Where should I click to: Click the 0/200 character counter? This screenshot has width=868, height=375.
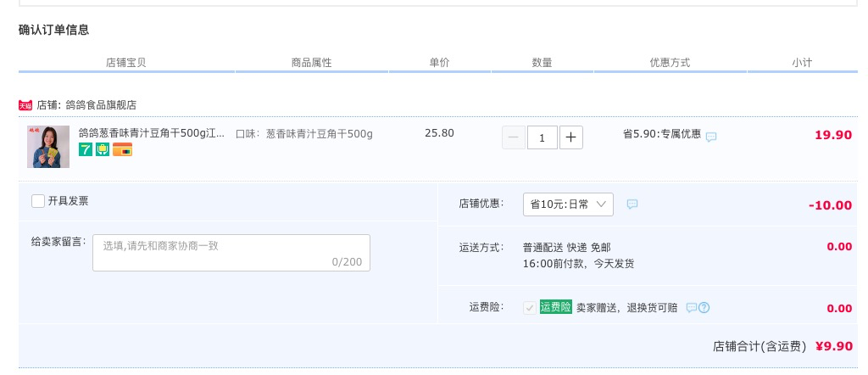tap(347, 262)
